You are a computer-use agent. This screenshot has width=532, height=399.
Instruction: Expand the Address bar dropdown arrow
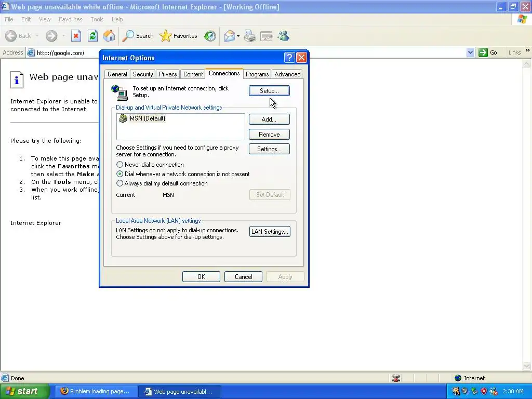click(470, 52)
